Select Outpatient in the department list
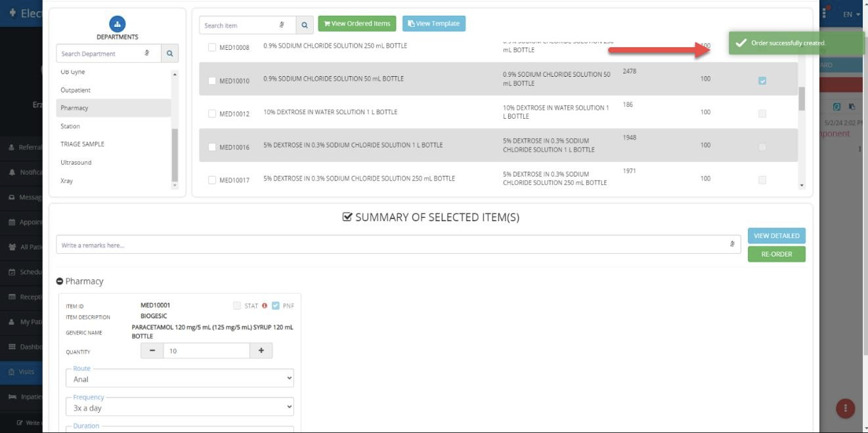This screenshot has height=433, width=868. click(x=76, y=90)
